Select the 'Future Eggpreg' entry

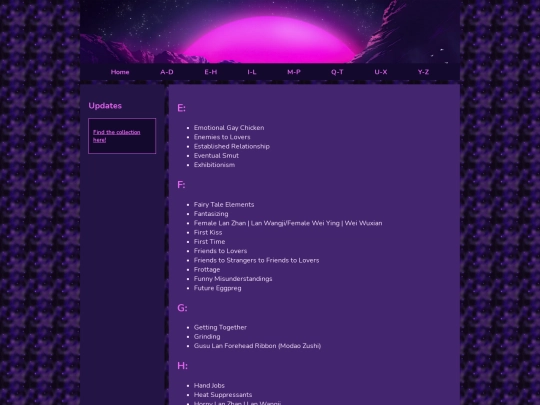point(218,288)
